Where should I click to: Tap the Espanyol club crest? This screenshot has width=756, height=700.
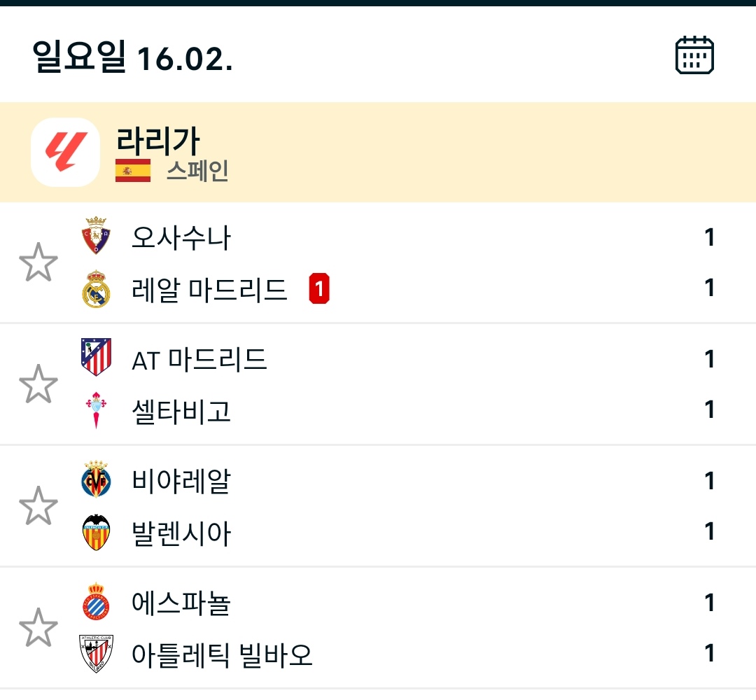pos(96,601)
